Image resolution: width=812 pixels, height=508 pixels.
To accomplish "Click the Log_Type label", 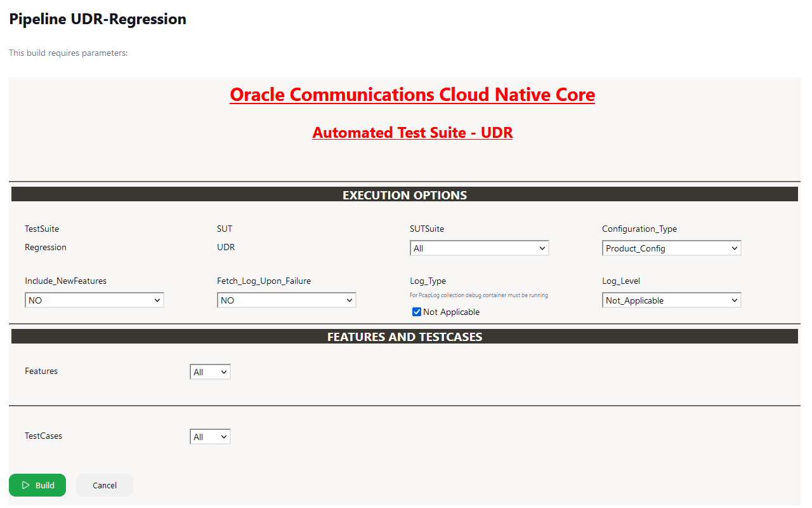I will coord(428,281).
